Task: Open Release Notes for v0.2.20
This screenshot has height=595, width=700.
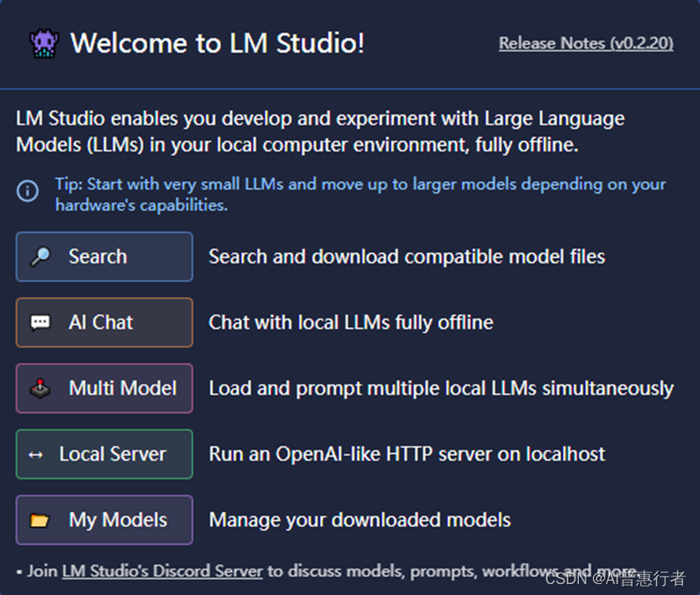Action: pos(585,43)
